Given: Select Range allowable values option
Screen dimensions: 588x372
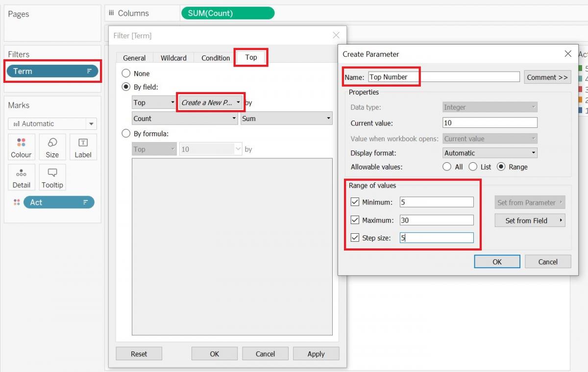Looking at the screenshot, I should point(501,167).
